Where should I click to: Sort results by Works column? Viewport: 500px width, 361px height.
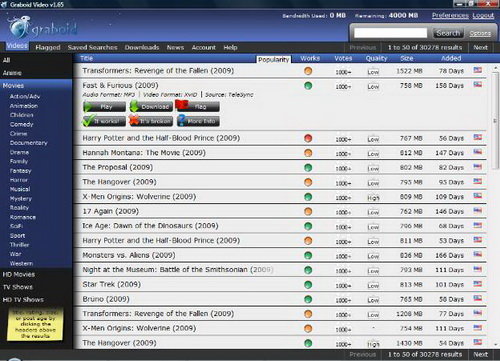(310, 58)
